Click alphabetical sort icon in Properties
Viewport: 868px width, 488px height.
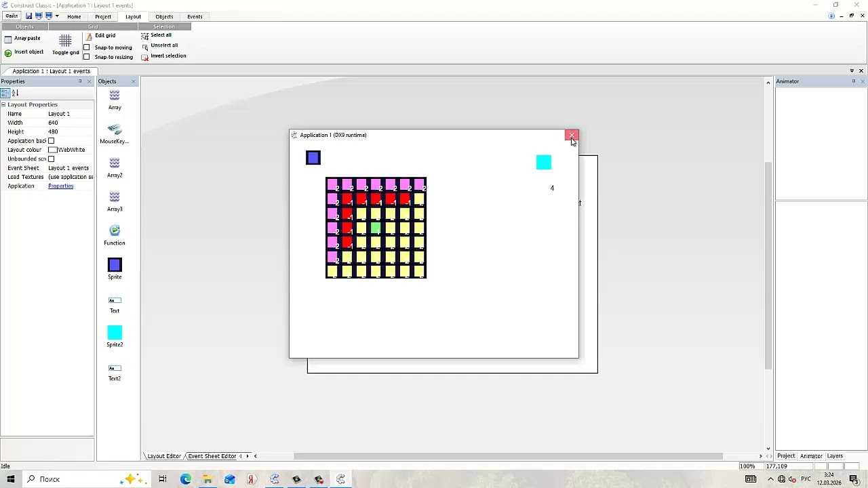click(x=15, y=93)
